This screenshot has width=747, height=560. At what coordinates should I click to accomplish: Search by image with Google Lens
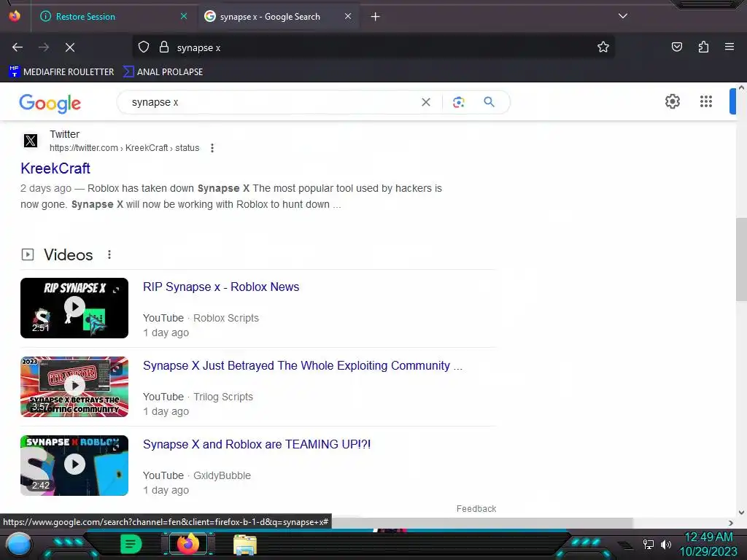pyautogui.click(x=458, y=102)
